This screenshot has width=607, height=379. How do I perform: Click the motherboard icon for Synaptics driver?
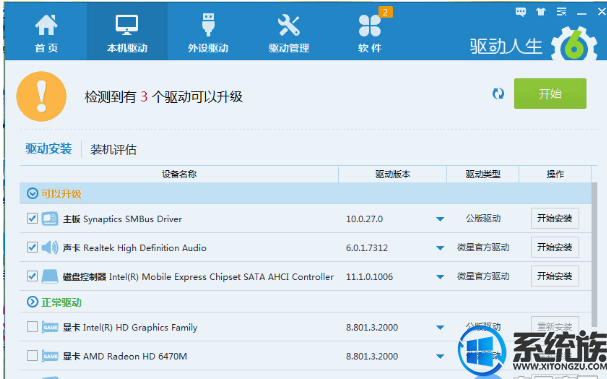pyautogui.click(x=50, y=219)
